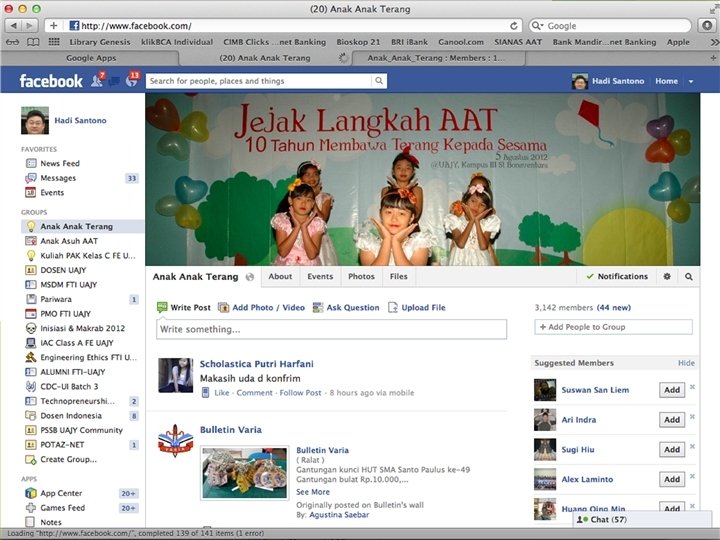Add Sugi Hiu to group
The width and height of the screenshot is (720, 540).
672,450
